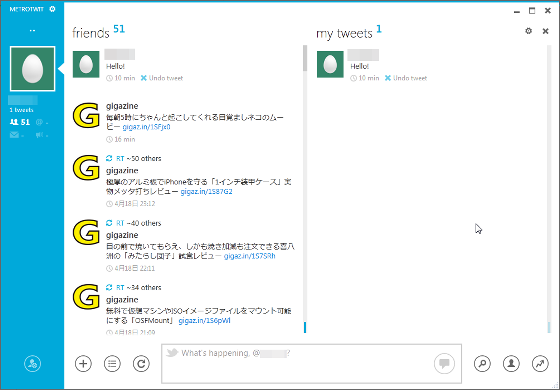Open the friends count 51 in sidebar

click(x=20, y=122)
